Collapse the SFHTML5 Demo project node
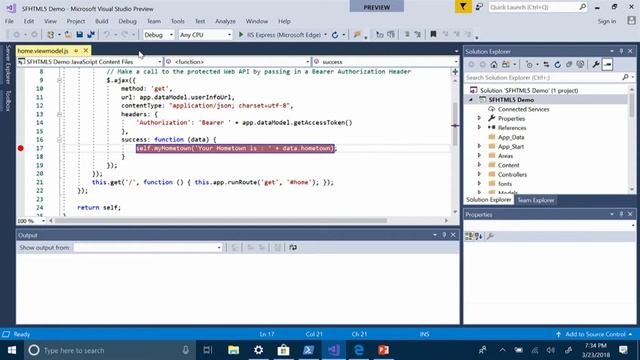Image resolution: width=640 pixels, height=360 pixels. point(471,100)
